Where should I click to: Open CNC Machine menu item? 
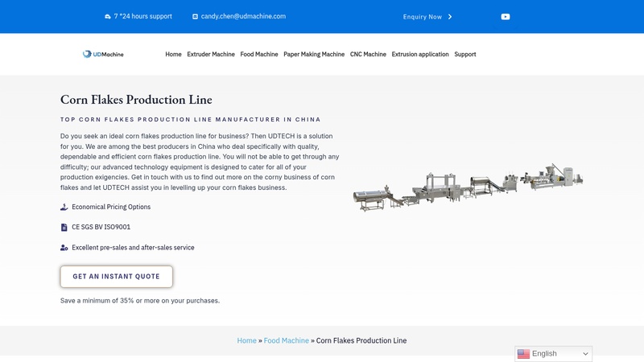coord(368,54)
